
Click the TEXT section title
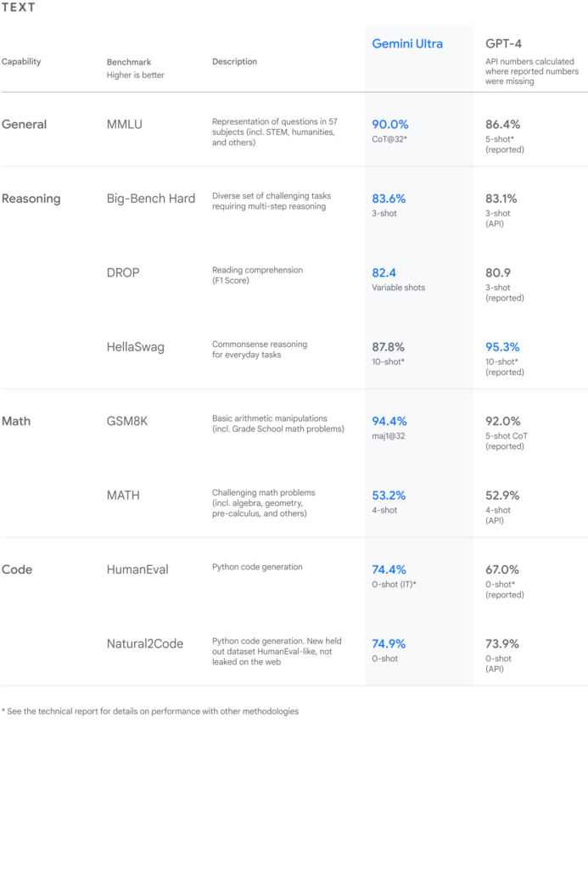click(19, 8)
